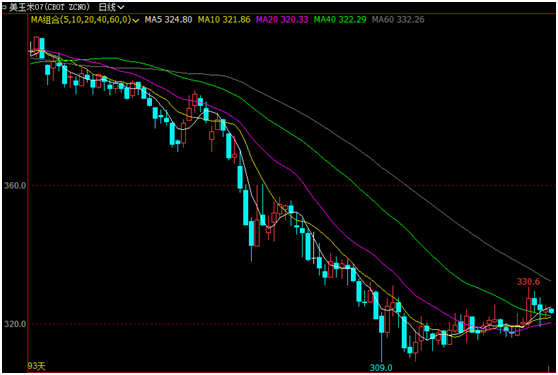This screenshot has height=375, width=558.
Task: Click the small icon before 美玉米07 title
Action: pos(4,7)
